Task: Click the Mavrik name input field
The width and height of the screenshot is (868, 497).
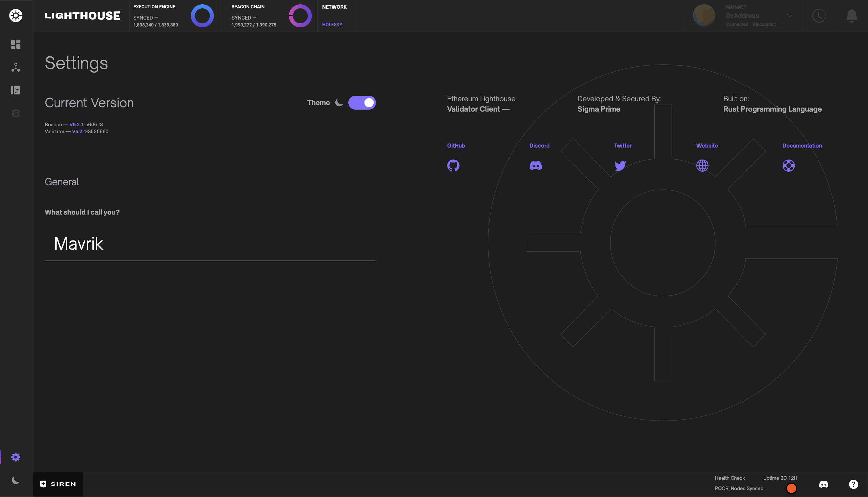Action: (210, 244)
